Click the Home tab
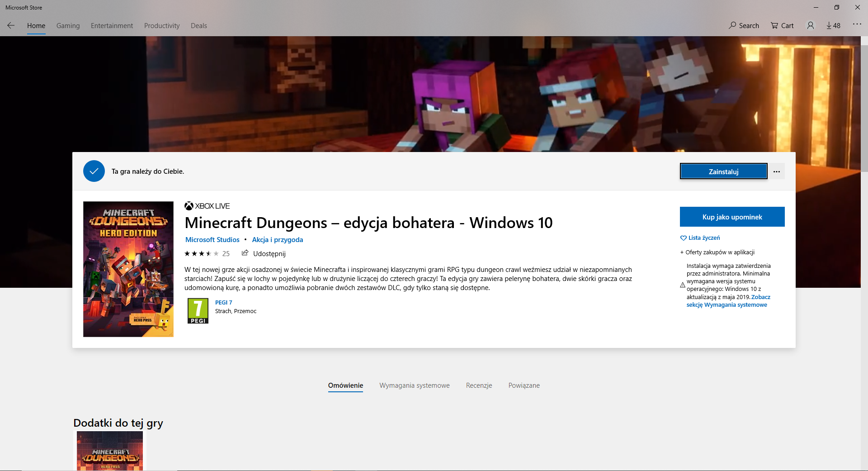 tap(36, 26)
